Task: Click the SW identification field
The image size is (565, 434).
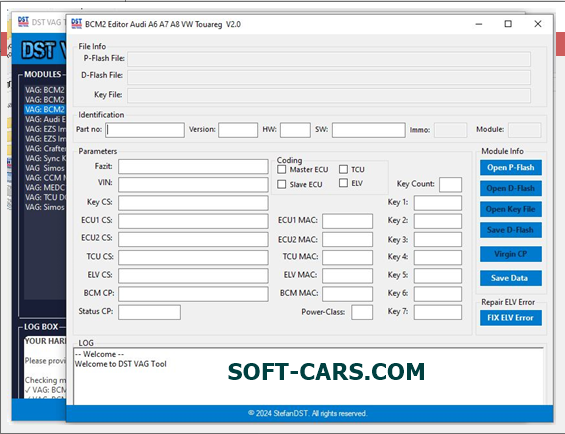Action: [x=369, y=130]
